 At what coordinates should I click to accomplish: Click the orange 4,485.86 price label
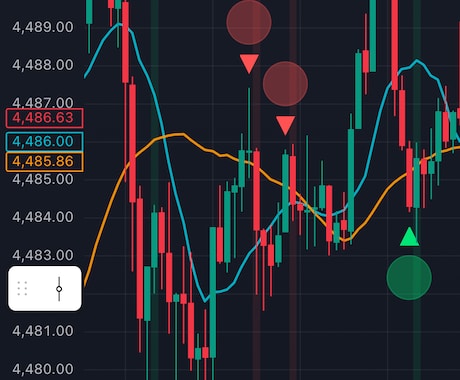tap(44, 162)
